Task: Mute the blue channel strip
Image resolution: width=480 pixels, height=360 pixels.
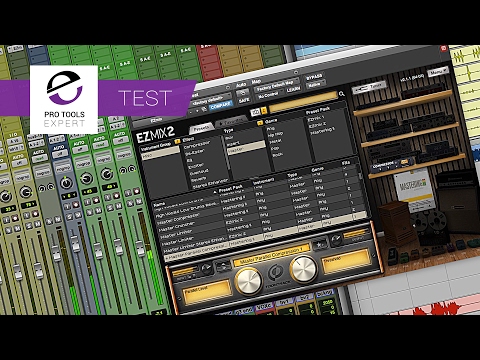Action: [77, 216]
